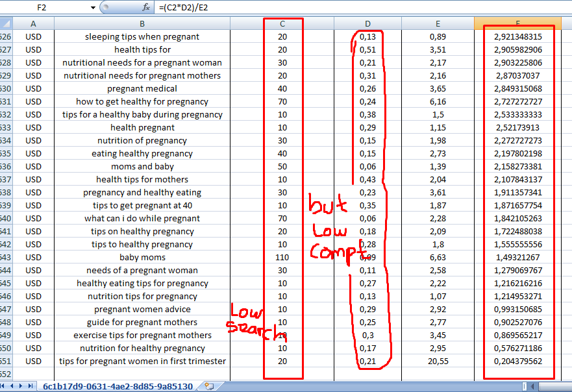The height and width of the screenshot is (392, 572).
Task: Select row 651 by clicking its header
Action: (7, 361)
